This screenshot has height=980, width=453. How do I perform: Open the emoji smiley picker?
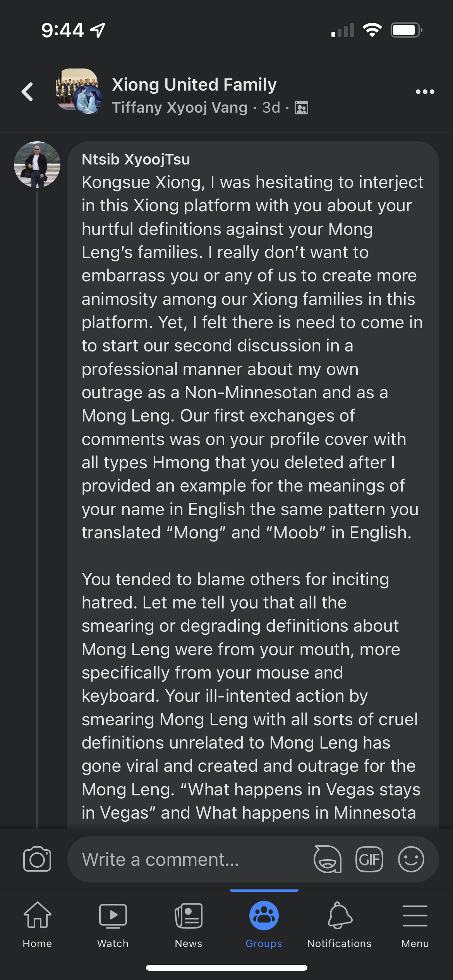[411, 859]
